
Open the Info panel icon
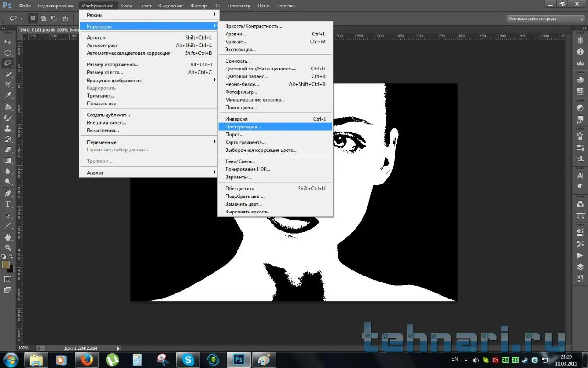580,52
